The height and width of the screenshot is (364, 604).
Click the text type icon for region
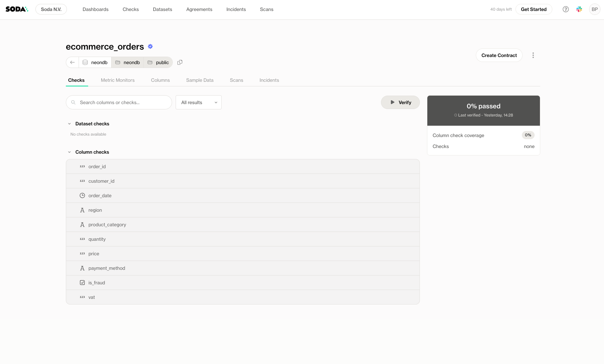coord(82,210)
